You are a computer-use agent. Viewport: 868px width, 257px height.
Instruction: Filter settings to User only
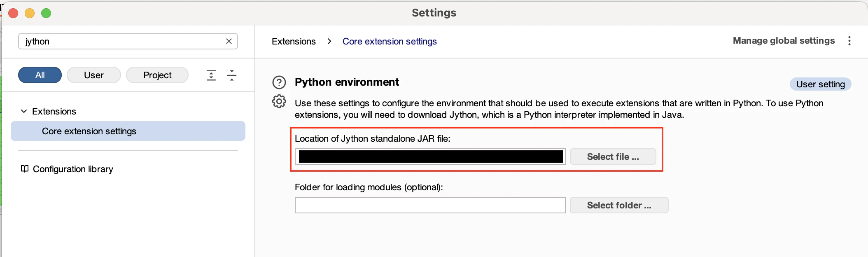[x=94, y=75]
